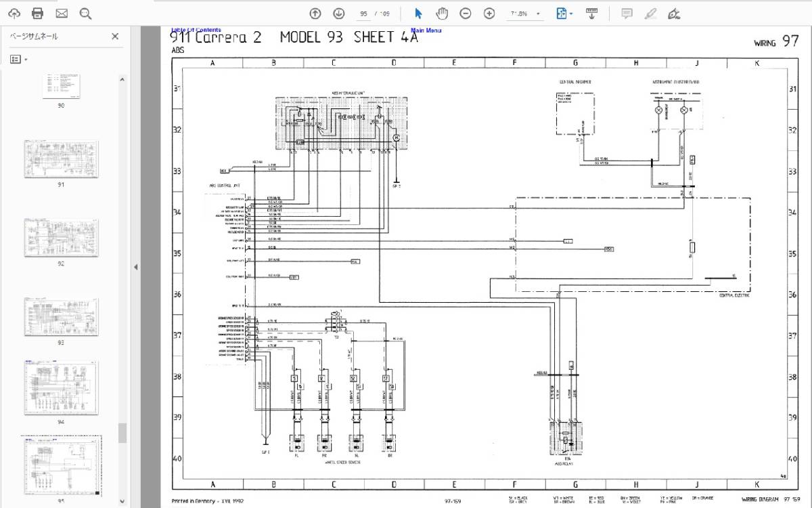Select page 95 thumbnail
812x508 pixels.
click(61, 466)
